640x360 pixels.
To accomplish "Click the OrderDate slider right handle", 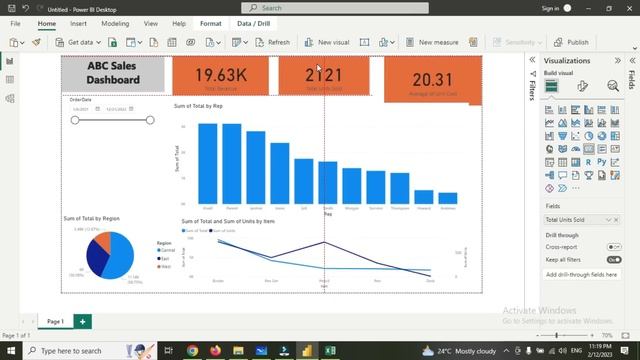I will (150, 120).
